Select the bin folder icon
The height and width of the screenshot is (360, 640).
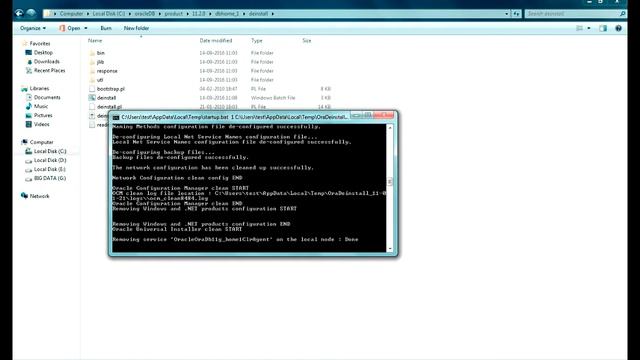coord(92,53)
